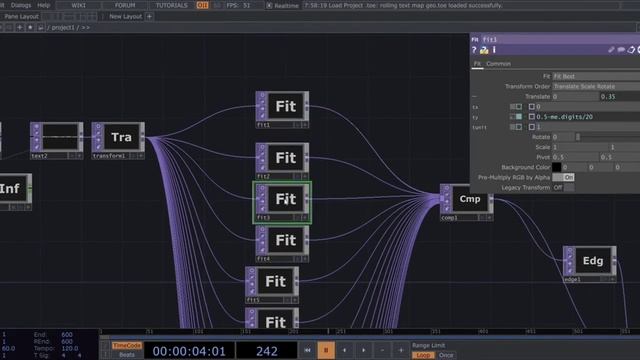Click the frame number field 242
The width and height of the screenshot is (640, 360).
[267, 351]
